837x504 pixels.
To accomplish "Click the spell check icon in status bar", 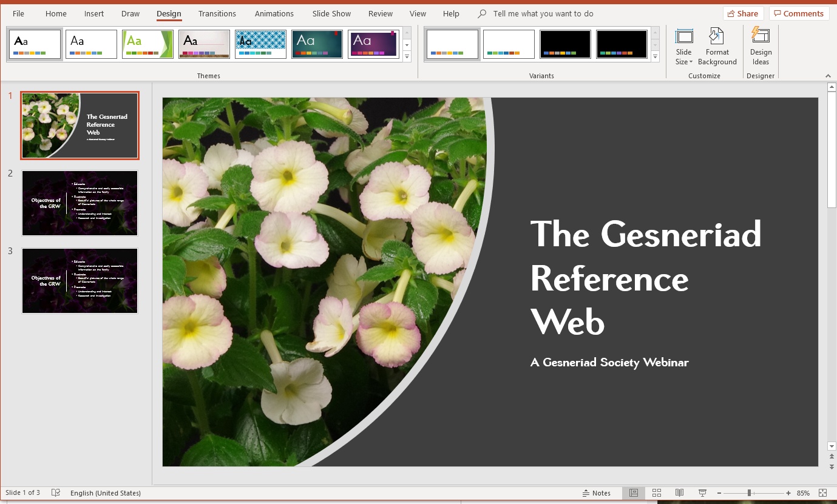I will 56,492.
